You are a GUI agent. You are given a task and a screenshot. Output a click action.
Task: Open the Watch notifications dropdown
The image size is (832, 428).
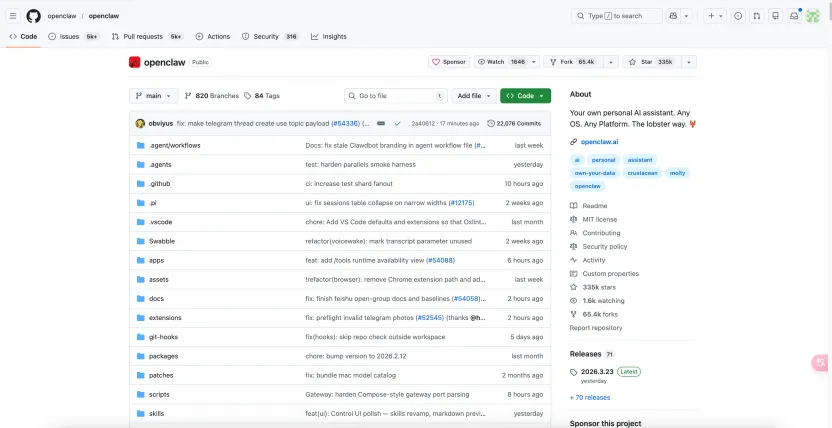click(x=507, y=62)
